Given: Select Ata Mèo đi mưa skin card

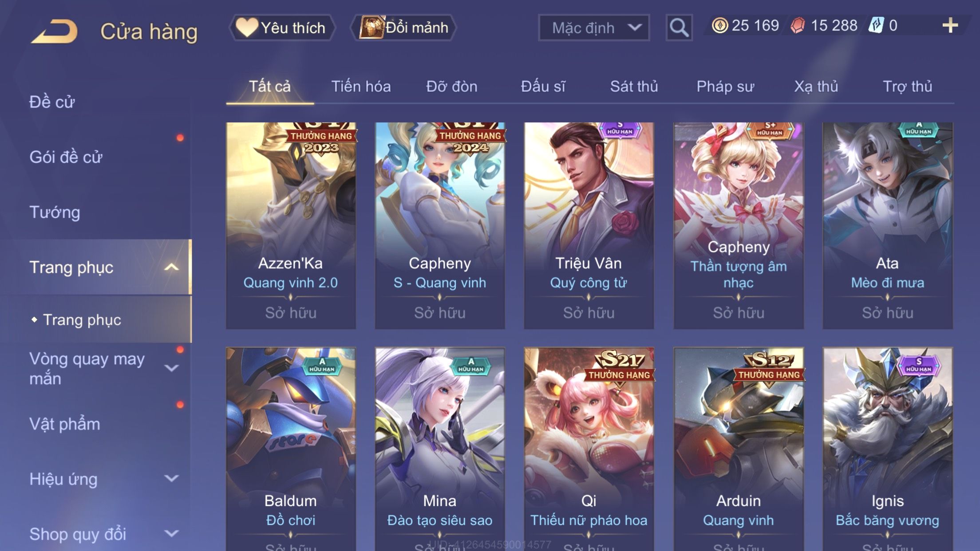Looking at the screenshot, I should [x=887, y=225].
